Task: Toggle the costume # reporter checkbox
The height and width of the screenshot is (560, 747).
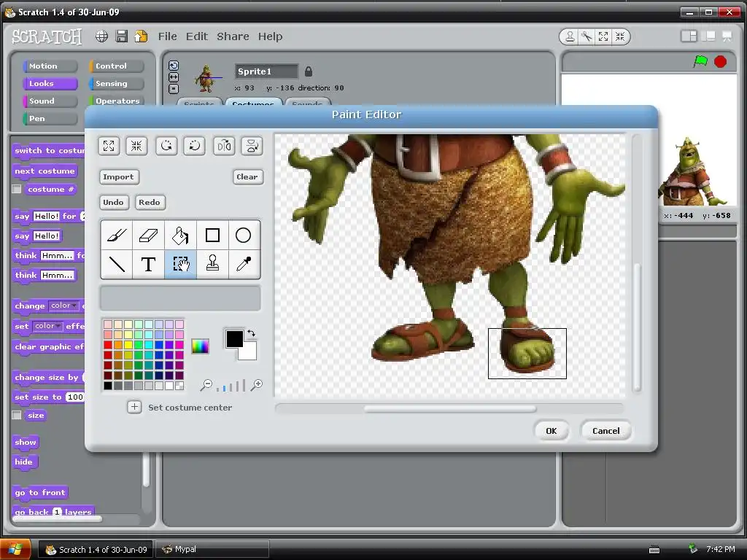Action: pyautogui.click(x=17, y=189)
